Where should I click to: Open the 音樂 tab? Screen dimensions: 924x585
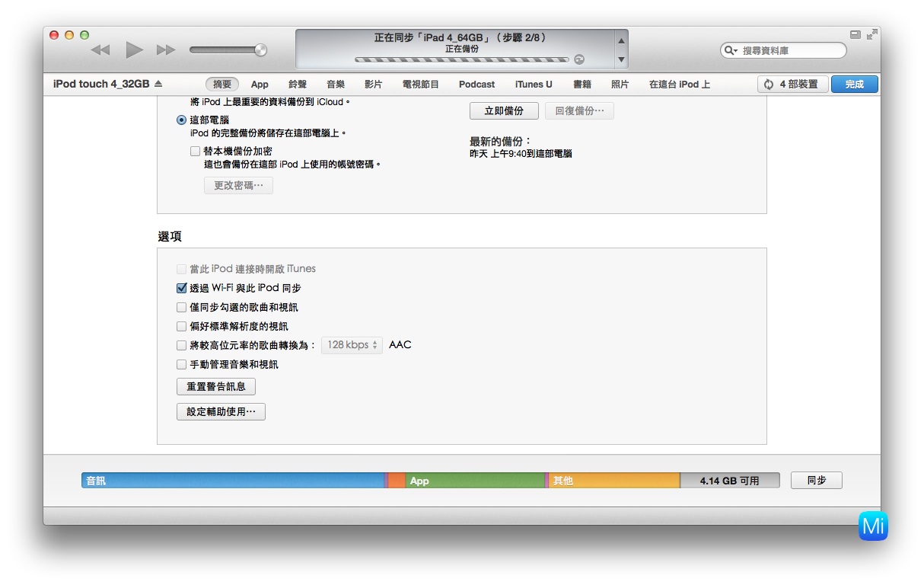(336, 85)
